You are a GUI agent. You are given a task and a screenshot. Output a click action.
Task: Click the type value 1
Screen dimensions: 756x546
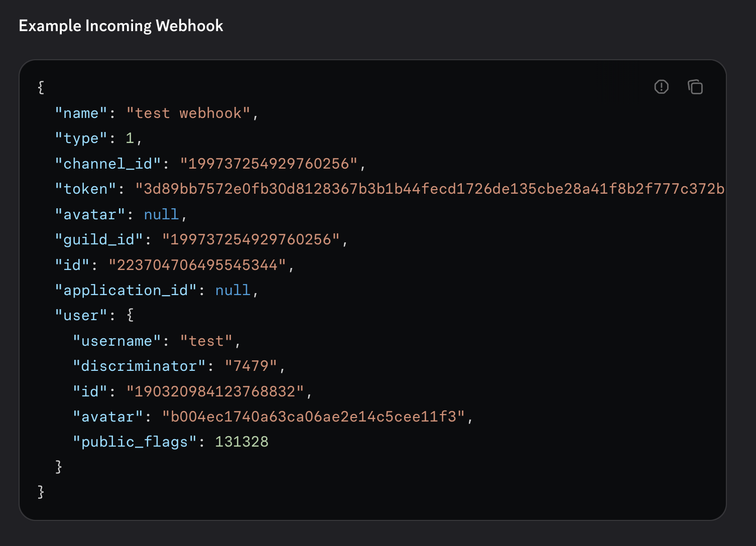click(x=130, y=139)
